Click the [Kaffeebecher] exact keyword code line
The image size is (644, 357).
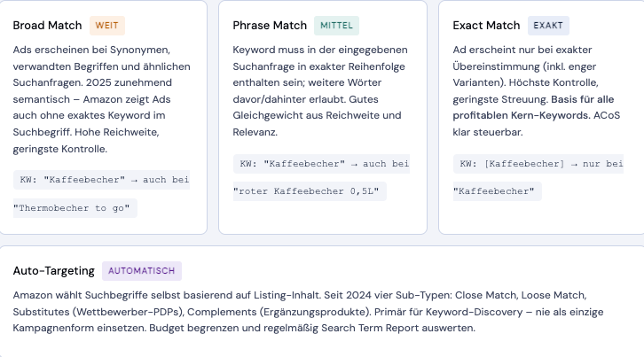tap(538, 164)
